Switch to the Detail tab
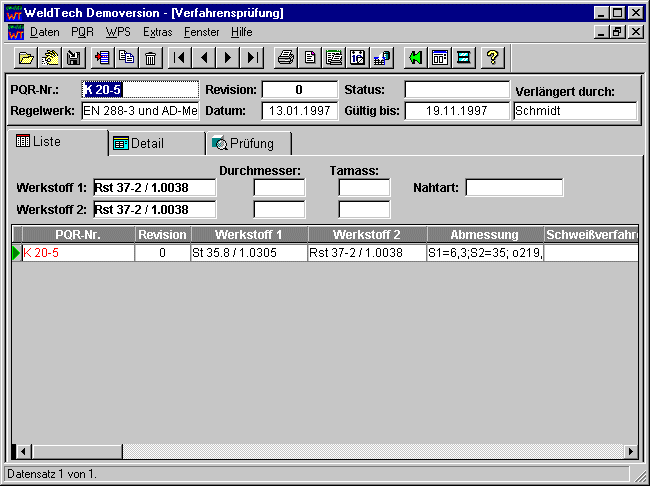The image size is (650, 486). tap(147, 143)
